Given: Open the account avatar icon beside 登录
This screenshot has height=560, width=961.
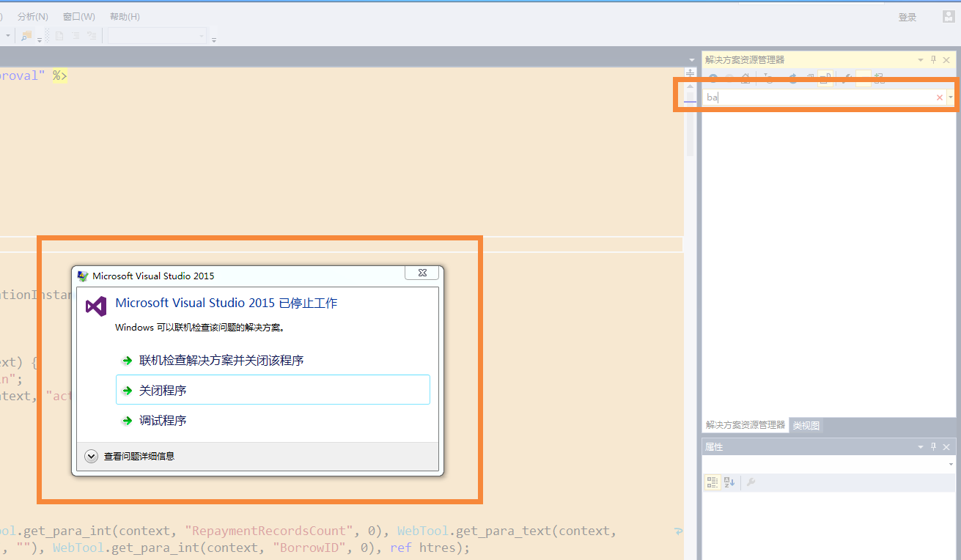Looking at the screenshot, I should [949, 18].
